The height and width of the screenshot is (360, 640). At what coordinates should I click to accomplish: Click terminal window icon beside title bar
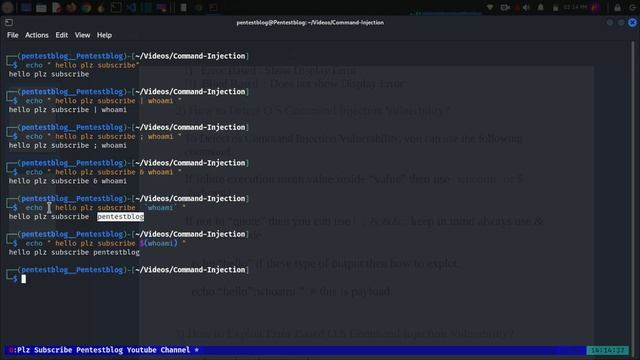coord(9,22)
